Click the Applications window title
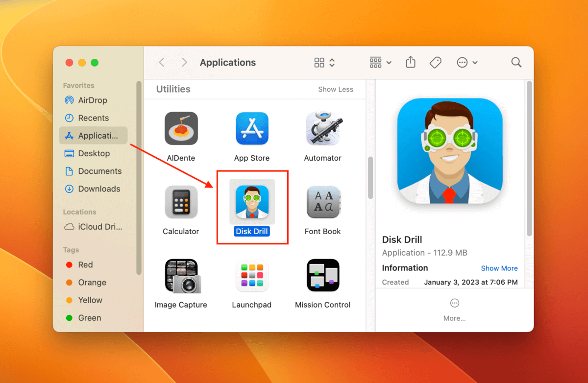 [228, 63]
